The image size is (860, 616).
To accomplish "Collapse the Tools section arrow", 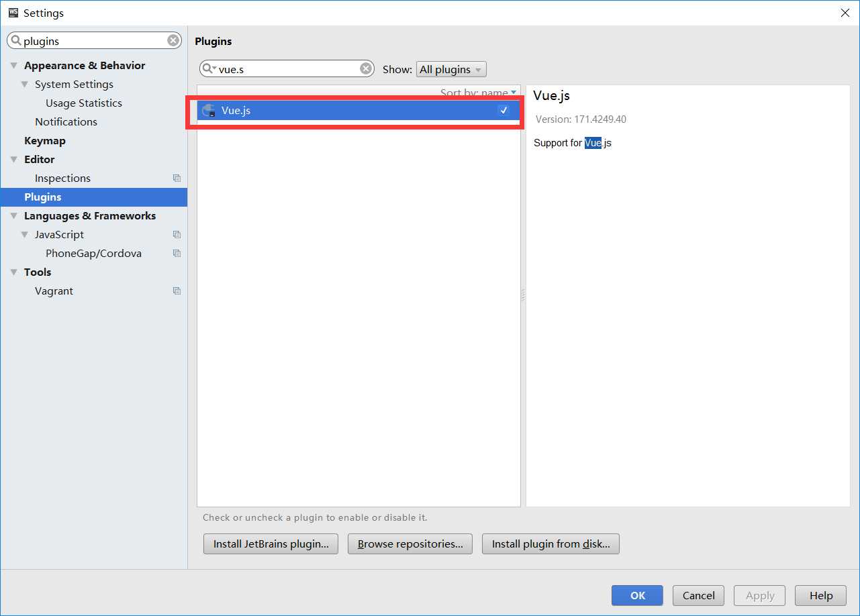I will (14, 272).
